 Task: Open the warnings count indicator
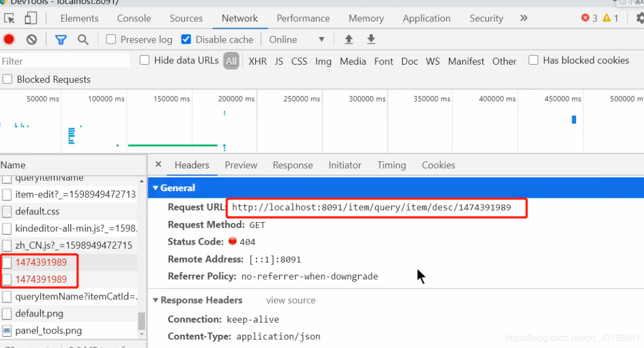(x=610, y=18)
